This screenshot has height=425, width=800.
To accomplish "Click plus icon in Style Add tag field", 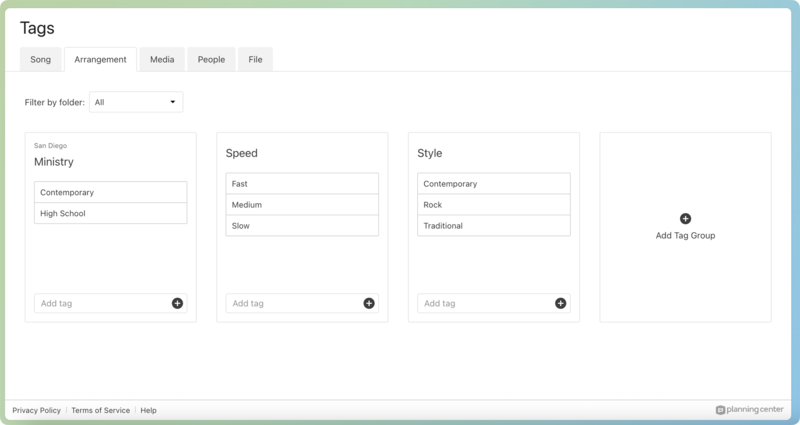I will 560,303.
